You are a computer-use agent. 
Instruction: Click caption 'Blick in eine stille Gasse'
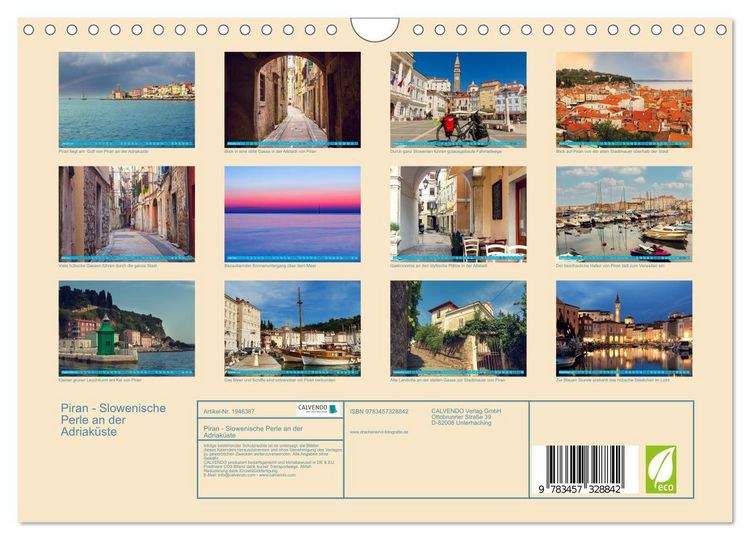point(270,151)
